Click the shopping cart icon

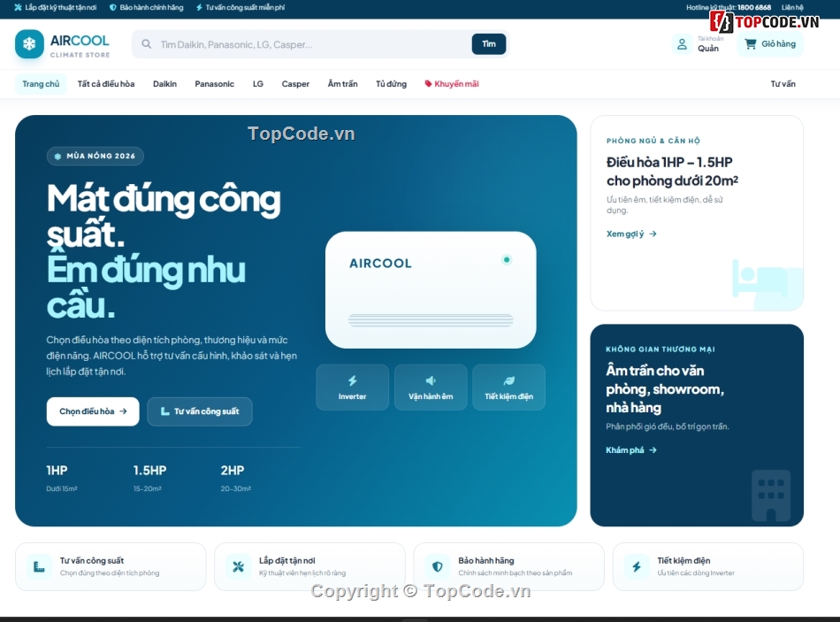coord(751,43)
